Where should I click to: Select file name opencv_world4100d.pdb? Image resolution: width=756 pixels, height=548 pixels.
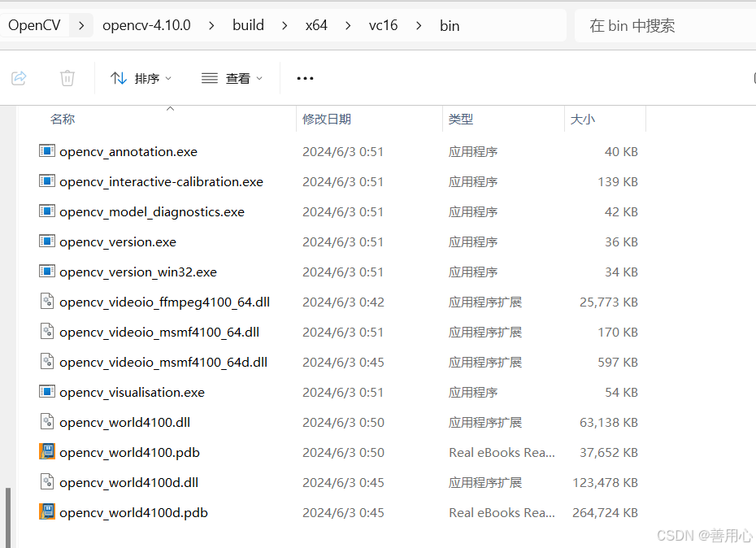(133, 513)
